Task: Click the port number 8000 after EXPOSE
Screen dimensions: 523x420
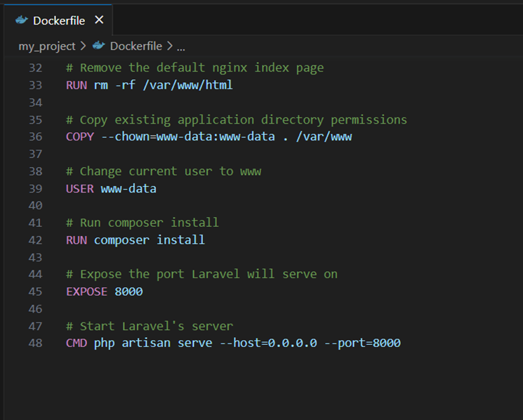Action: [x=128, y=291]
